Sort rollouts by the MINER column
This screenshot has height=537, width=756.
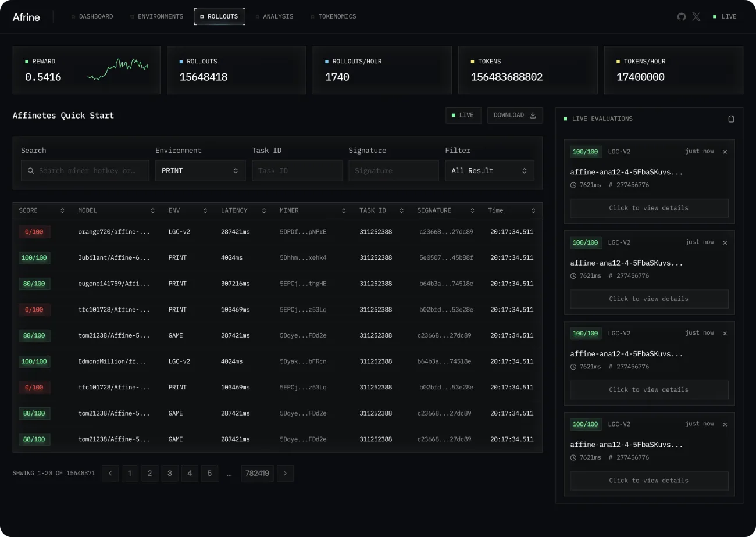point(344,210)
